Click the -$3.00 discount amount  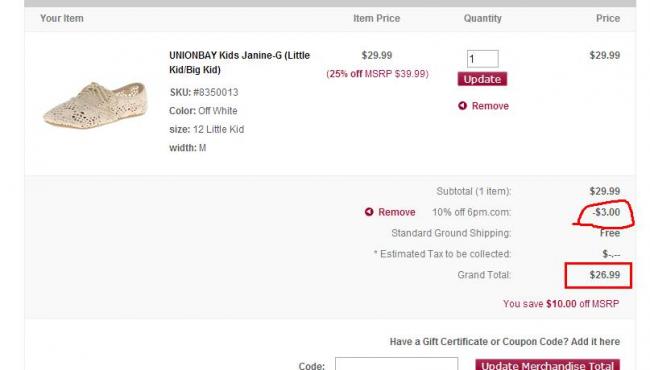click(x=606, y=212)
